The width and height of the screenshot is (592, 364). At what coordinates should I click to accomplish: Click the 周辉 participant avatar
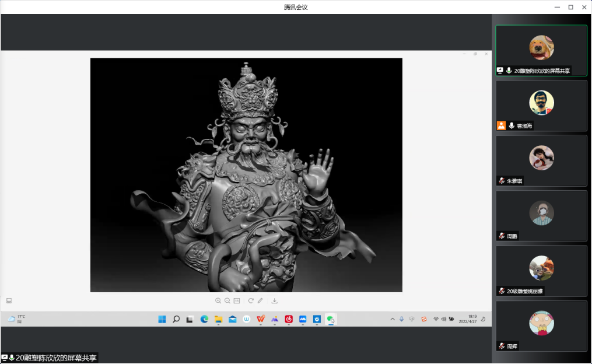(x=541, y=323)
